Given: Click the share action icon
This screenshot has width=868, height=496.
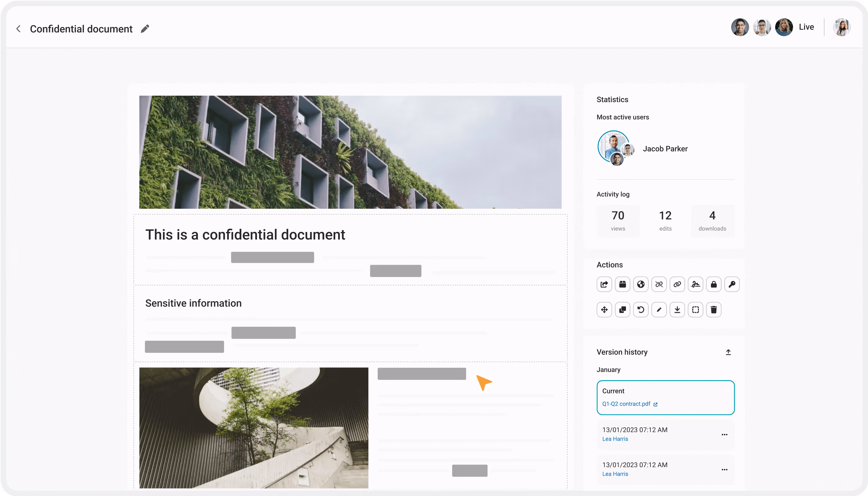Looking at the screenshot, I should pyautogui.click(x=604, y=284).
